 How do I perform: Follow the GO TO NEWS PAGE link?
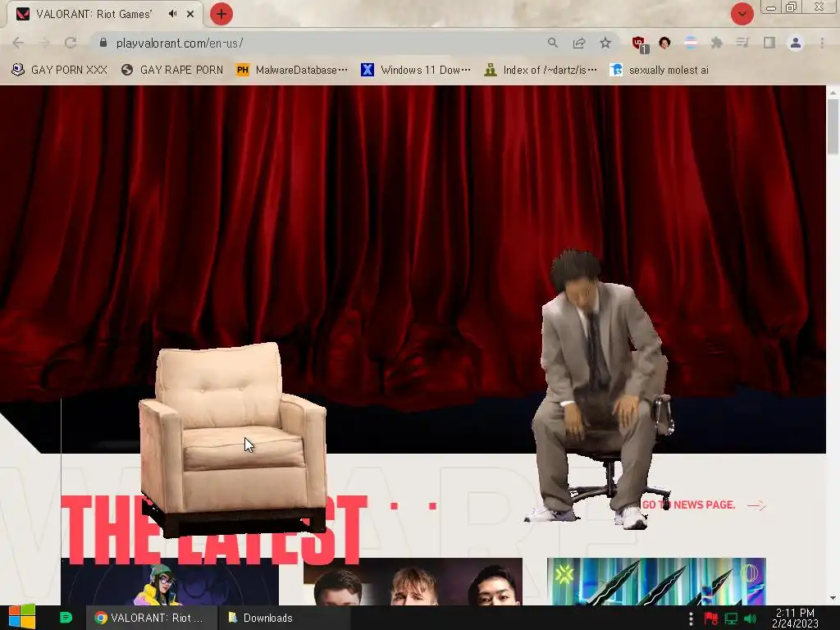pyautogui.click(x=688, y=504)
